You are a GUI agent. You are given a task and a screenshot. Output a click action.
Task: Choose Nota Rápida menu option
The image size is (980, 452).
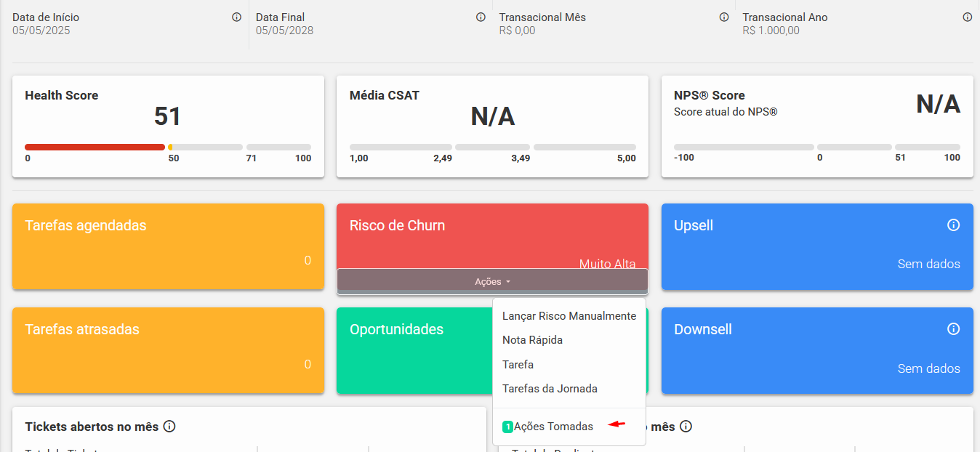(x=532, y=340)
